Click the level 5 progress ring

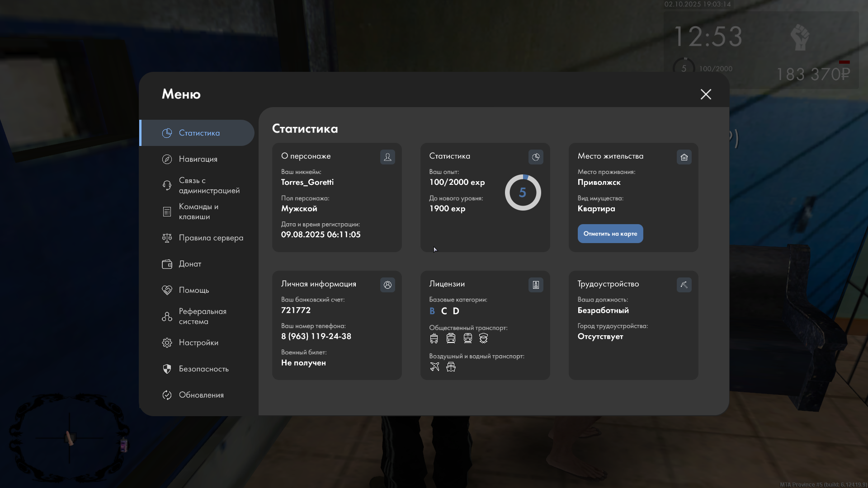[523, 192]
